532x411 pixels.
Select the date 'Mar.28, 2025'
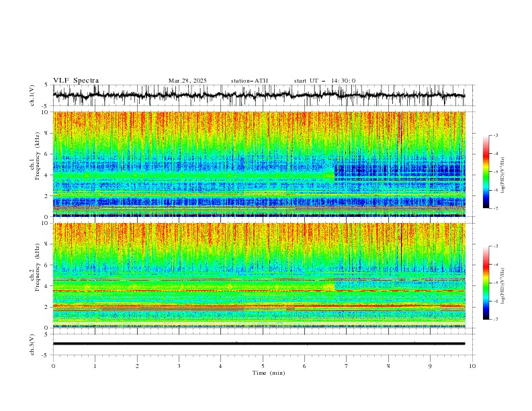coord(187,81)
